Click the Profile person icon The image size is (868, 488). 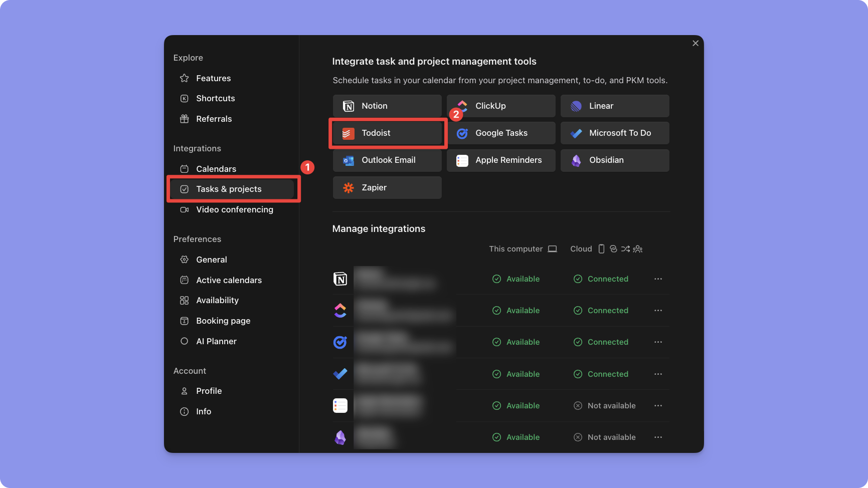coord(185,391)
